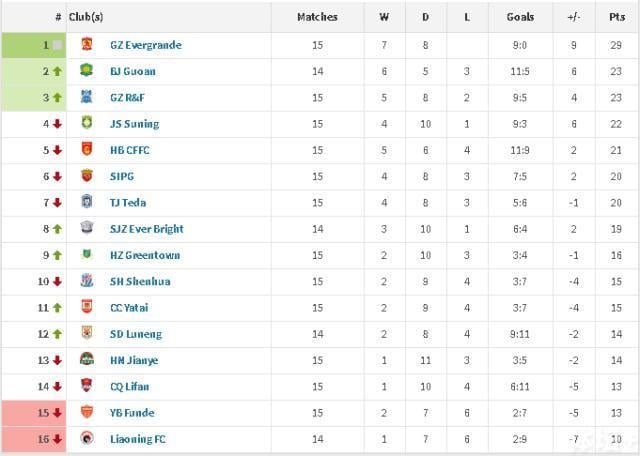Open the SH Shenhua team link
This screenshot has height=456, width=640.
[139, 281]
